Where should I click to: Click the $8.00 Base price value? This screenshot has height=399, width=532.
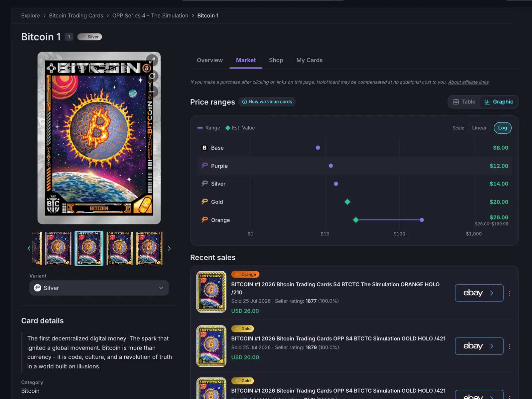500,148
